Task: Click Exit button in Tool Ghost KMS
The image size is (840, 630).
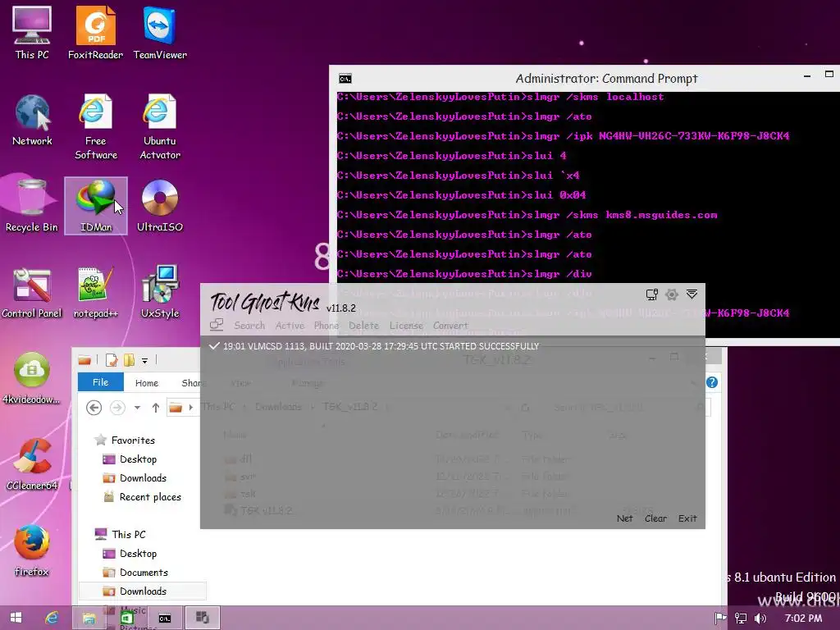Action: pyautogui.click(x=687, y=518)
